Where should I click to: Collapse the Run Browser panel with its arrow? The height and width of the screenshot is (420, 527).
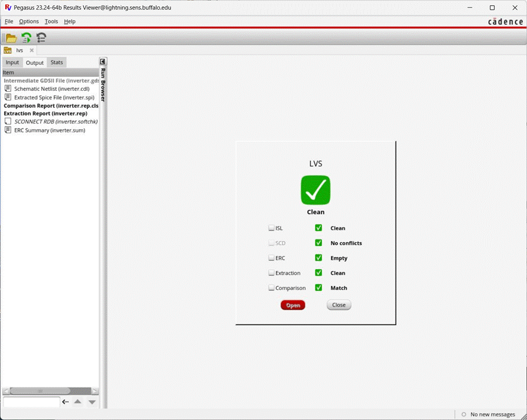pos(103,61)
